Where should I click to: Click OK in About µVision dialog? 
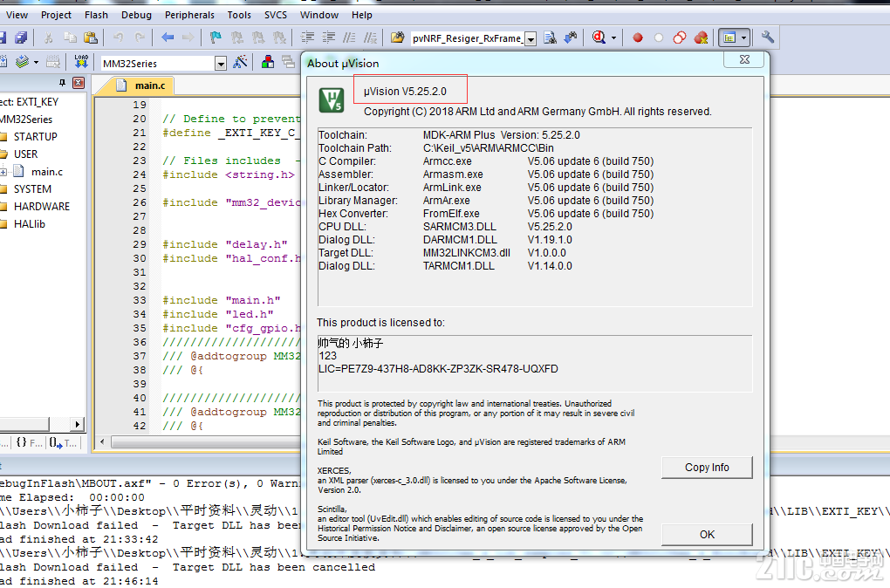click(x=707, y=534)
